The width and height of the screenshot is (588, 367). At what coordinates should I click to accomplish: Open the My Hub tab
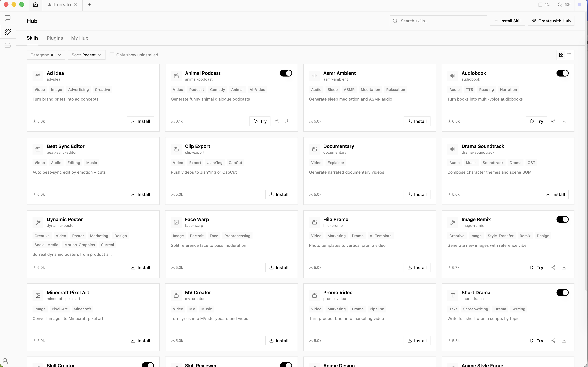click(x=80, y=38)
